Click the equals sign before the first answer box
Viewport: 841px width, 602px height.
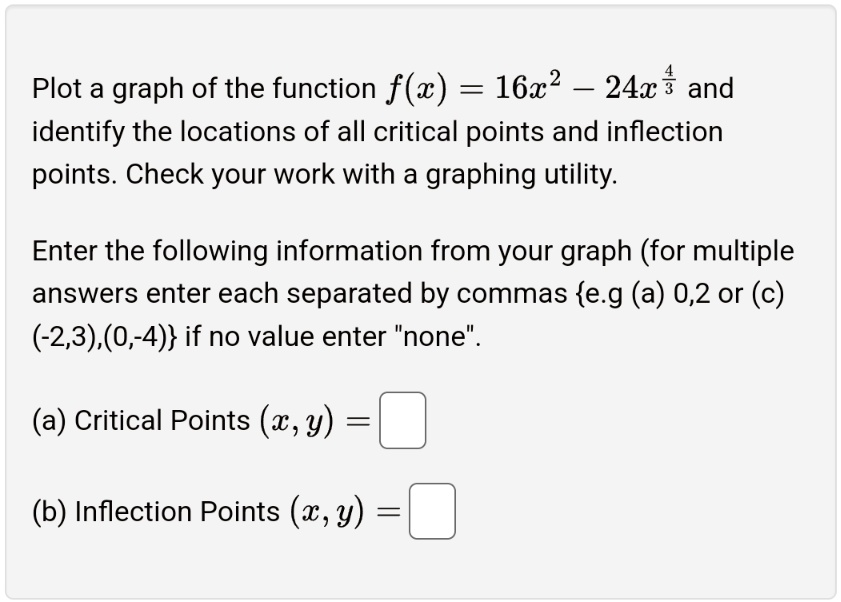(360, 420)
